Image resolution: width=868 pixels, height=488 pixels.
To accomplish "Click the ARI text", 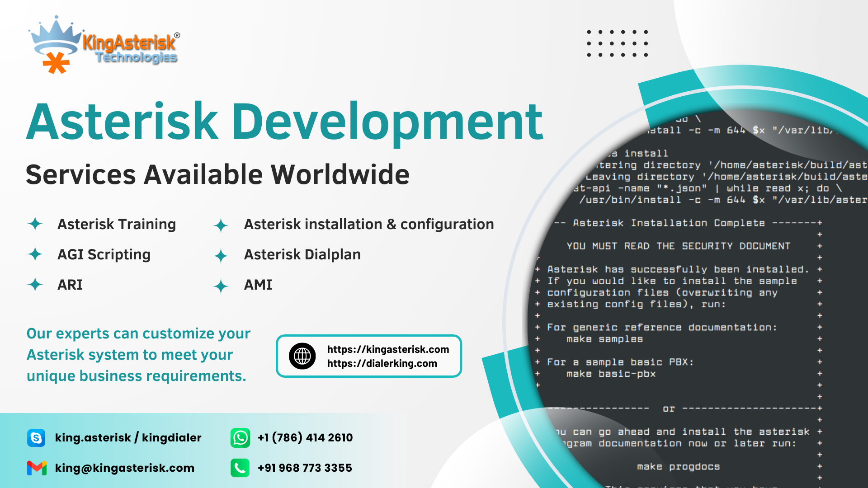I will click(x=70, y=285).
